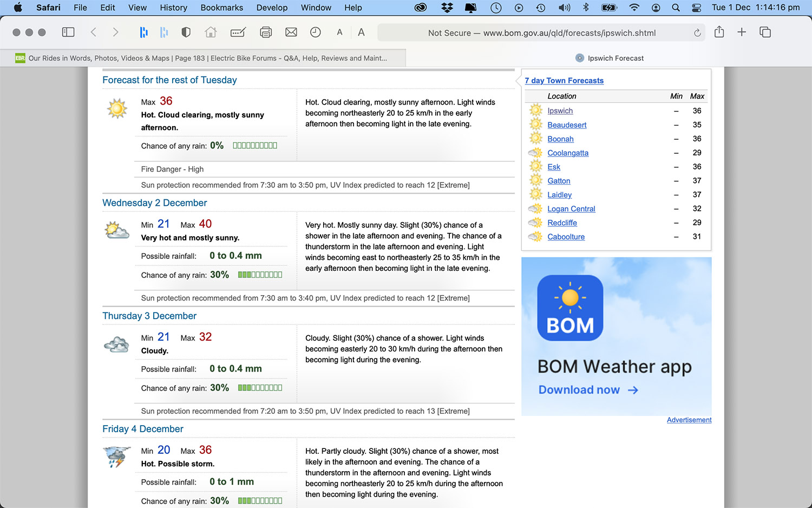Email this page with envelope icon
The image size is (812, 508).
pyautogui.click(x=291, y=32)
